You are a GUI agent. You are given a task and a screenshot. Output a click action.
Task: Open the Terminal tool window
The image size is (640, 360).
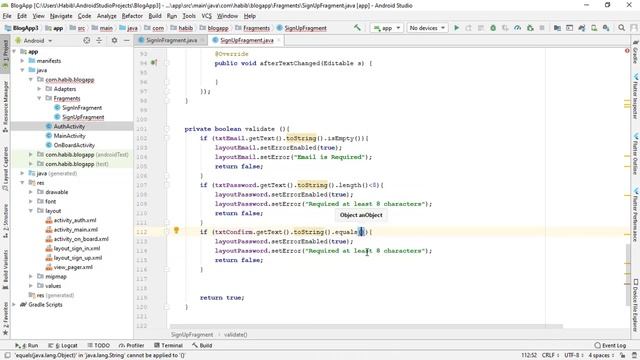pos(168,345)
